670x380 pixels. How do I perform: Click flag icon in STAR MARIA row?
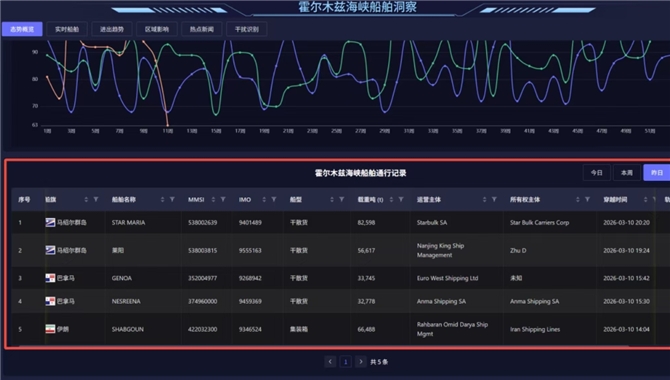click(50, 222)
